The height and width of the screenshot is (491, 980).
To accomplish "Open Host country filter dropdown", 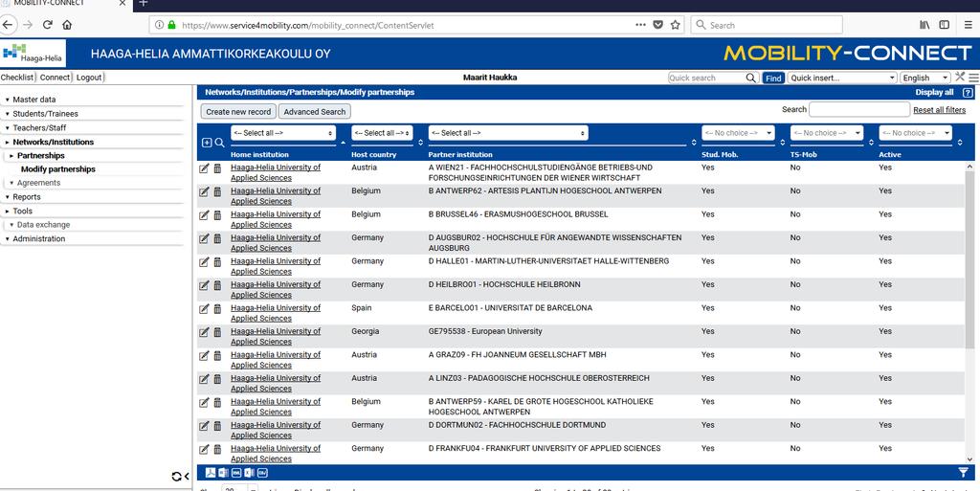I will pos(382,133).
